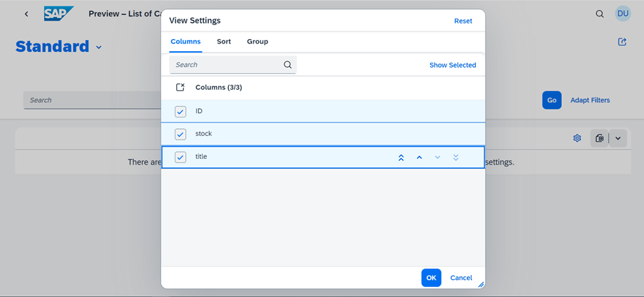Switch to the Sort tab
Image resolution: width=644 pixels, height=297 pixels.
(224, 41)
